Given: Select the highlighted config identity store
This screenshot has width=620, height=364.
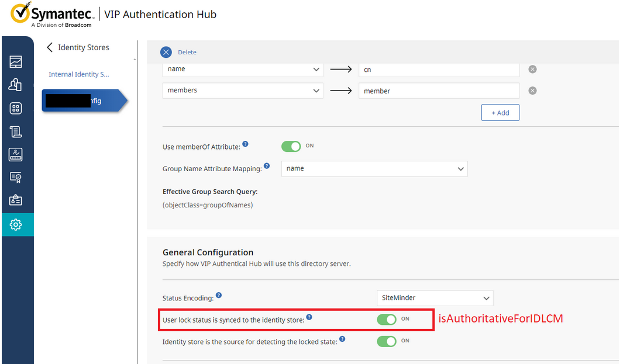Looking at the screenshot, I should pos(81,100).
